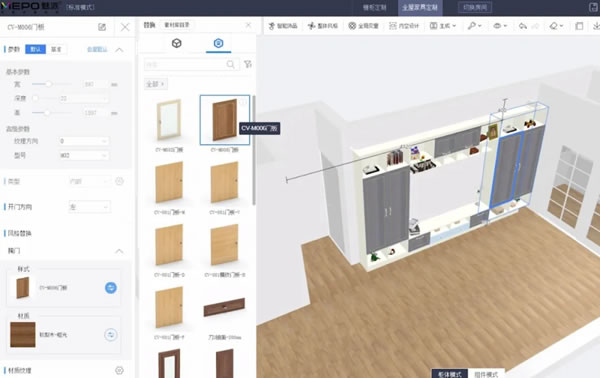Open the settings icon beside 材质纹理
Viewport: 600px width, 378px height.
coord(119,370)
